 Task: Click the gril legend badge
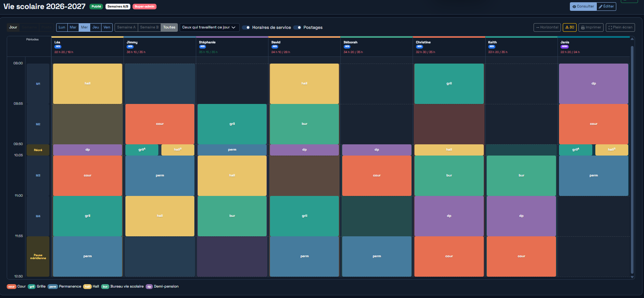pyautogui.click(x=32, y=287)
